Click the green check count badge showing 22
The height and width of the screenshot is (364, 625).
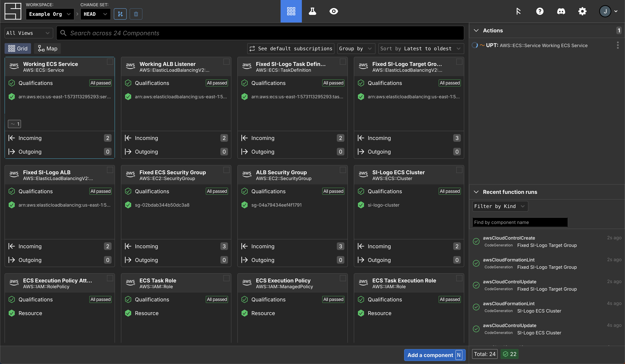point(509,354)
